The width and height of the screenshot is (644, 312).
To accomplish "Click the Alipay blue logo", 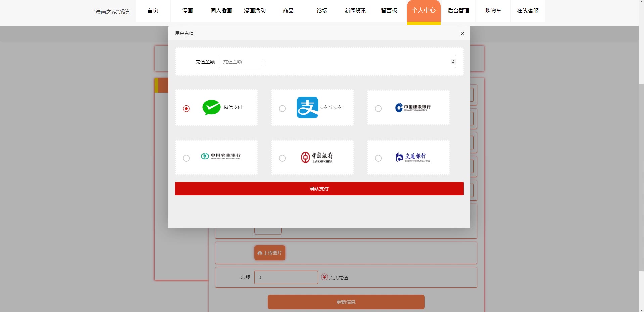I will 307,108.
